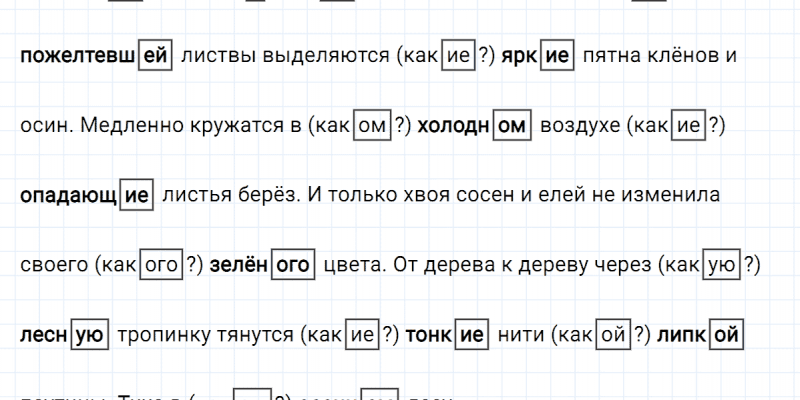Click the boxed ending "ей" after "пожелтевш"
Screen dimensions: 800x400
click(155, 56)
